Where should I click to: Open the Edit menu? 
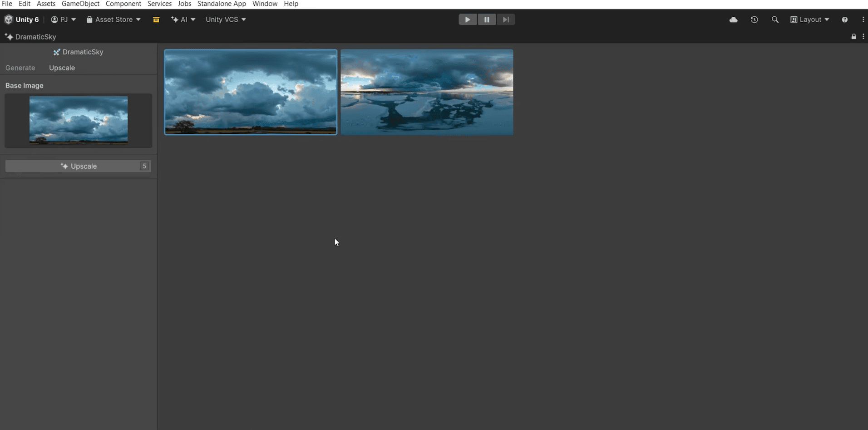25,4
